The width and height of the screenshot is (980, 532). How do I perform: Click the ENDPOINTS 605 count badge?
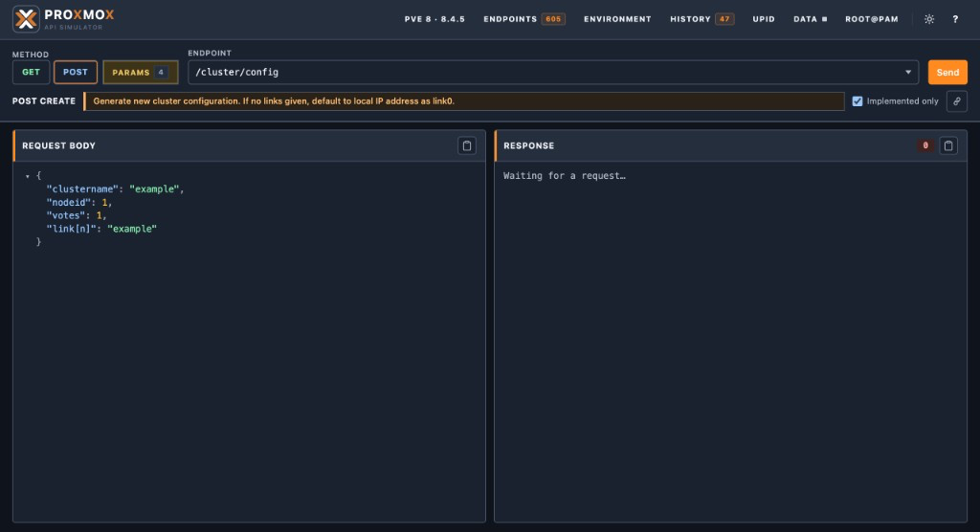tap(553, 19)
